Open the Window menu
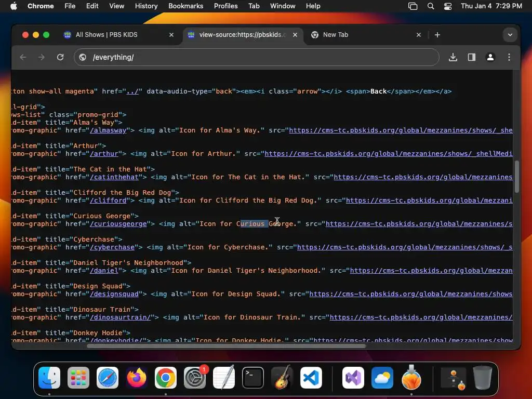This screenshot has width=532, height=399. (x=283, y=6)
